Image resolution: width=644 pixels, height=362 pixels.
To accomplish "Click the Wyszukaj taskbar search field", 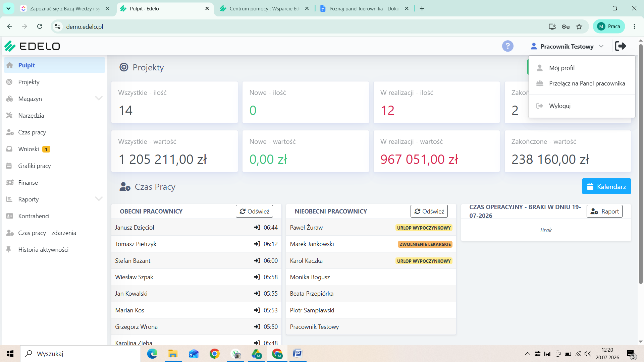I will coord(80,354).
